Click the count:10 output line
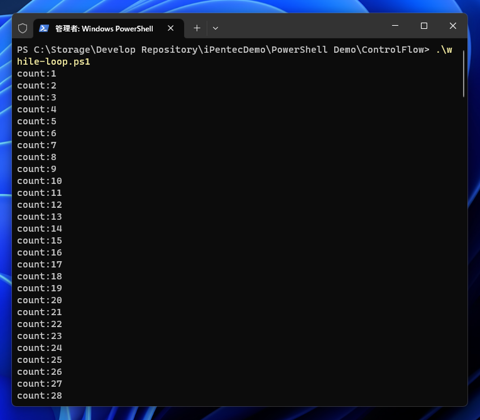This screenshot has height=420, width=480. click(x=40, y=181)
